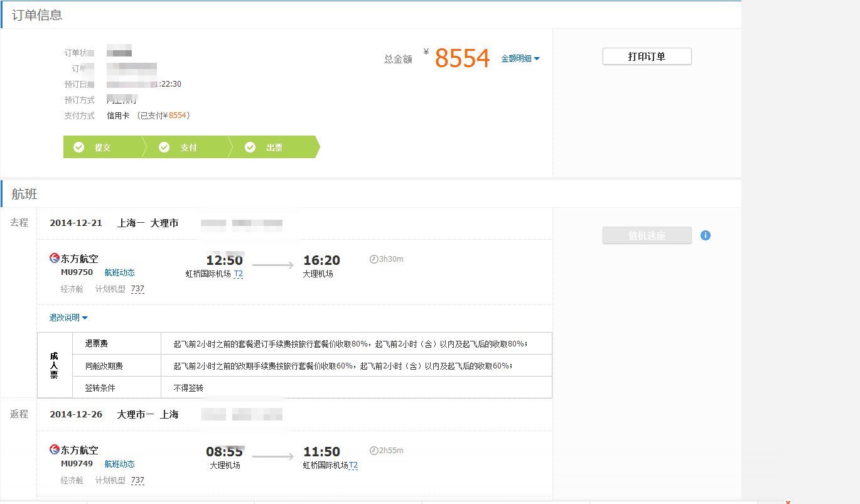Click the checkmark icon in the 支付 step
Image resolution: width=860 pixels, height=504 pixels.
click(x=164, y=147)
